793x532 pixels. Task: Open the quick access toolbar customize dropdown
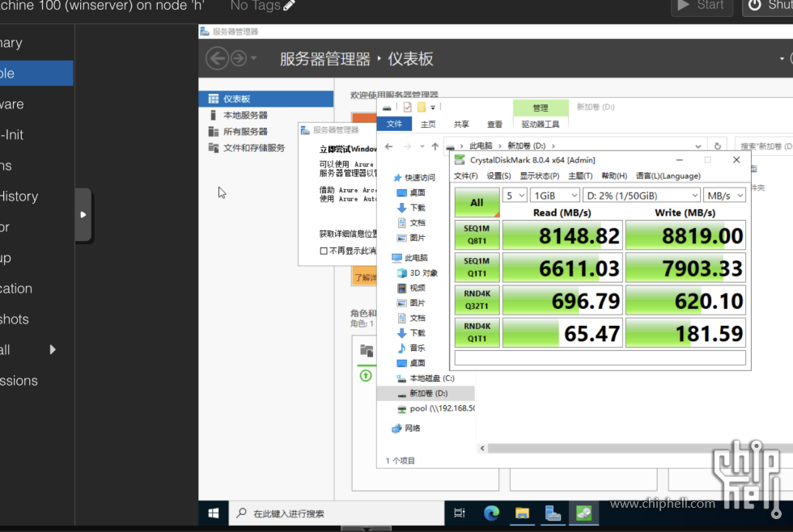[432, 108]
